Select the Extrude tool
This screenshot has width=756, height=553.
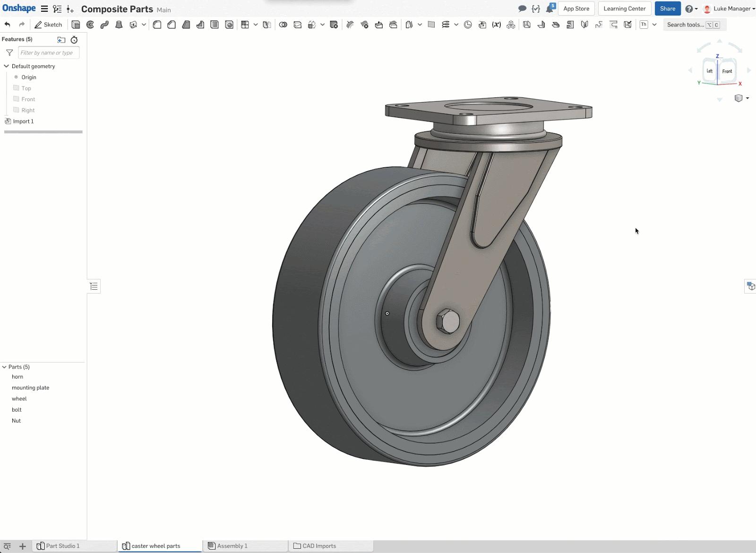coord(76,25)
